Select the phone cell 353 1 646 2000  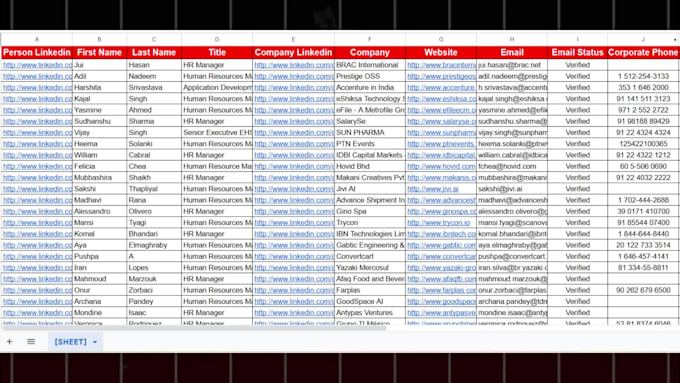pyautogui.click(x=643, y=88)
